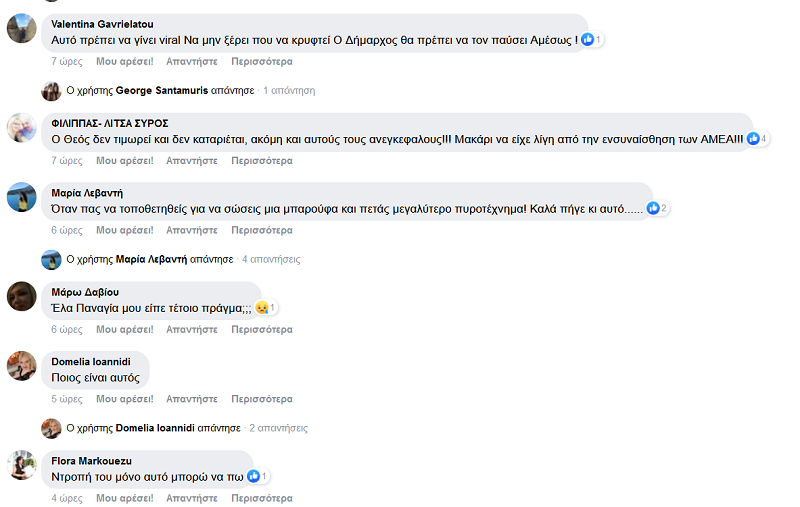Click the '5 ώρες' timestamp on Domelia's comment
The height and width of the screenshot is (507, 800).
point(66,399)
